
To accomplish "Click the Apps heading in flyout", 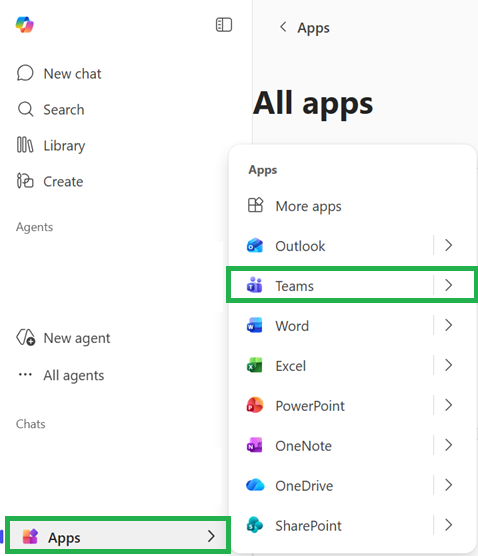I will 263,170.
